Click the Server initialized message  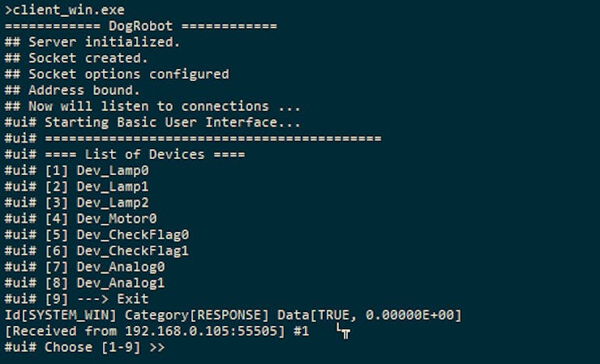92,42
